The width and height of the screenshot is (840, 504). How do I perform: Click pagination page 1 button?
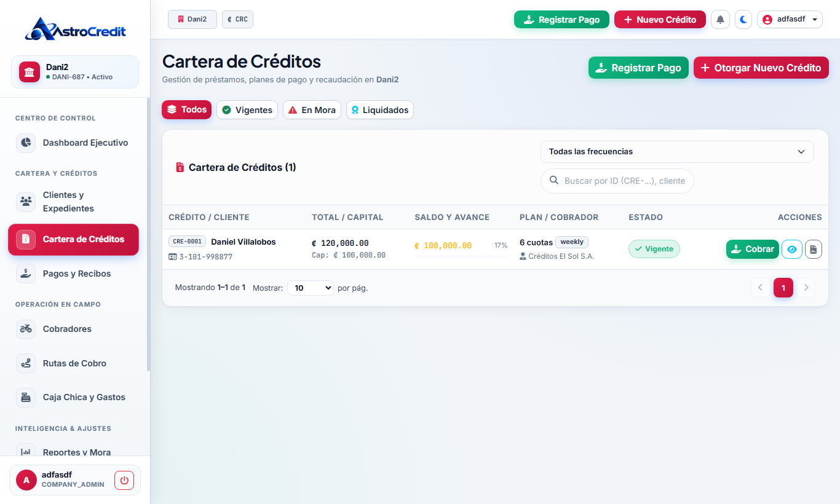pyautogui.click(x=783, y=288)
